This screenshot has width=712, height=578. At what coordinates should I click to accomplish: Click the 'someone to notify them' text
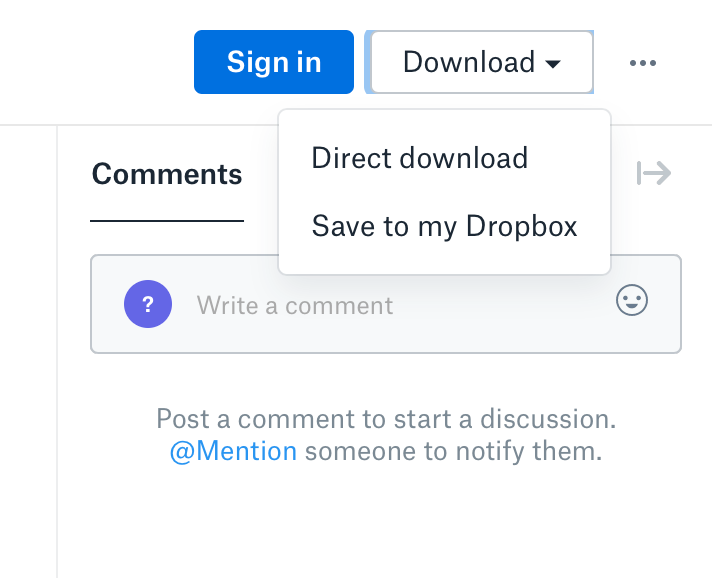(453, 451)
